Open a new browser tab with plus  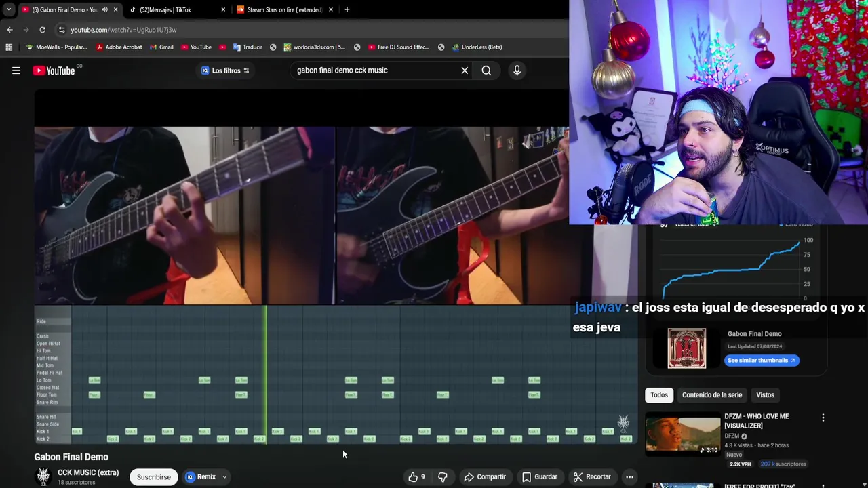coord(347,9)
